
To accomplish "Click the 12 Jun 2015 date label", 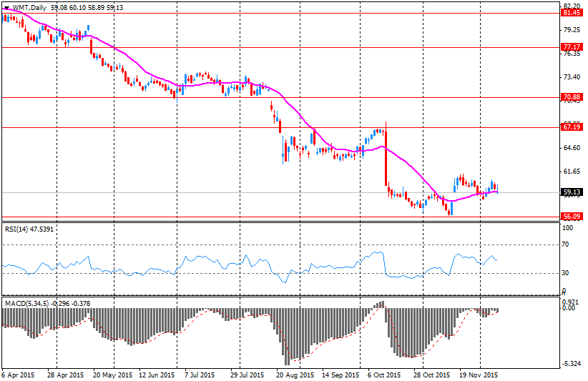I will click(157, 375).
